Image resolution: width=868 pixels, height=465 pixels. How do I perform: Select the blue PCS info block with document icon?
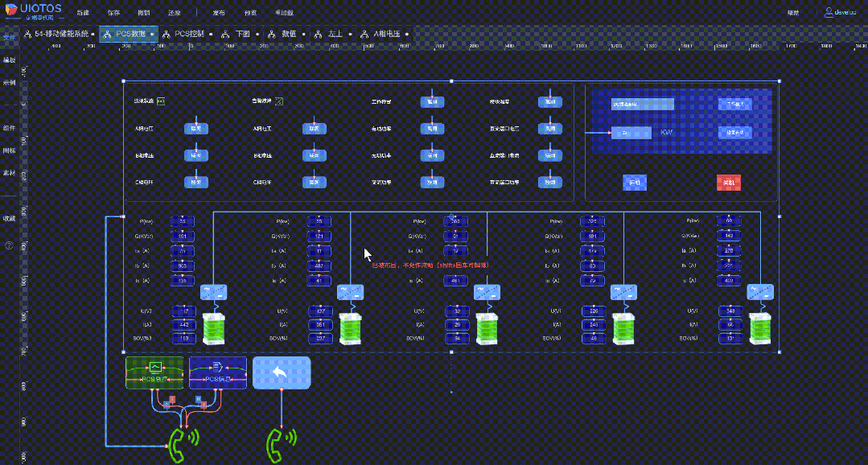click(x=218, y=372)
